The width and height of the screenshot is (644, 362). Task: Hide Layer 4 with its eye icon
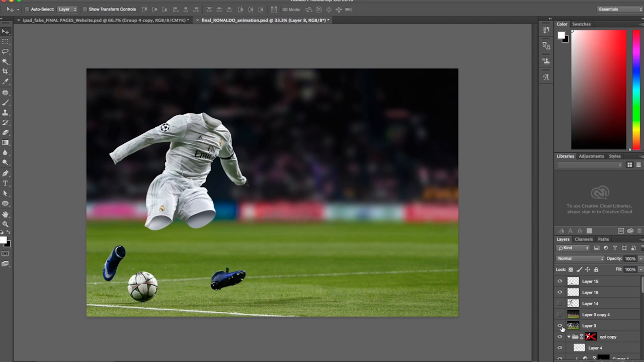coord(560,348)
